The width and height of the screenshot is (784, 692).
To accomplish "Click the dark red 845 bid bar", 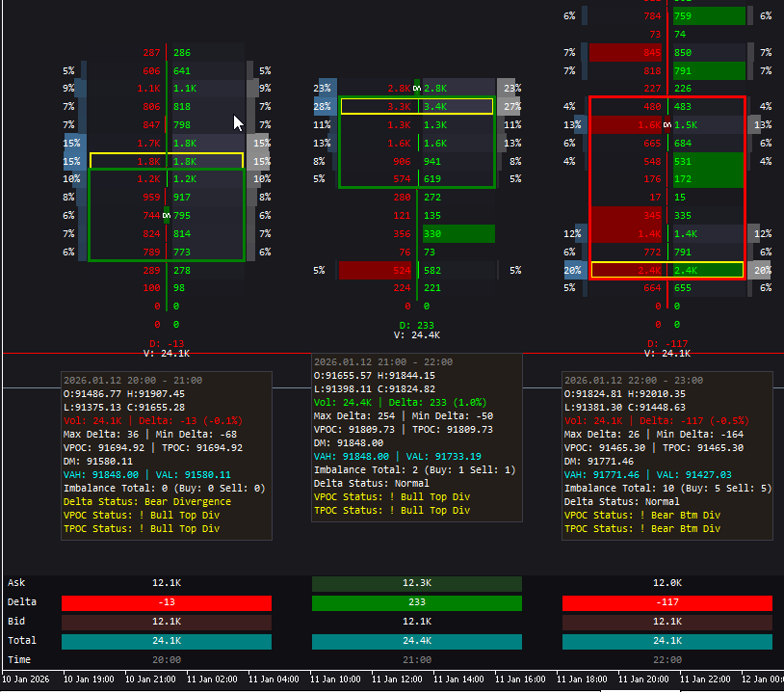I will click(x=624, y=52).
